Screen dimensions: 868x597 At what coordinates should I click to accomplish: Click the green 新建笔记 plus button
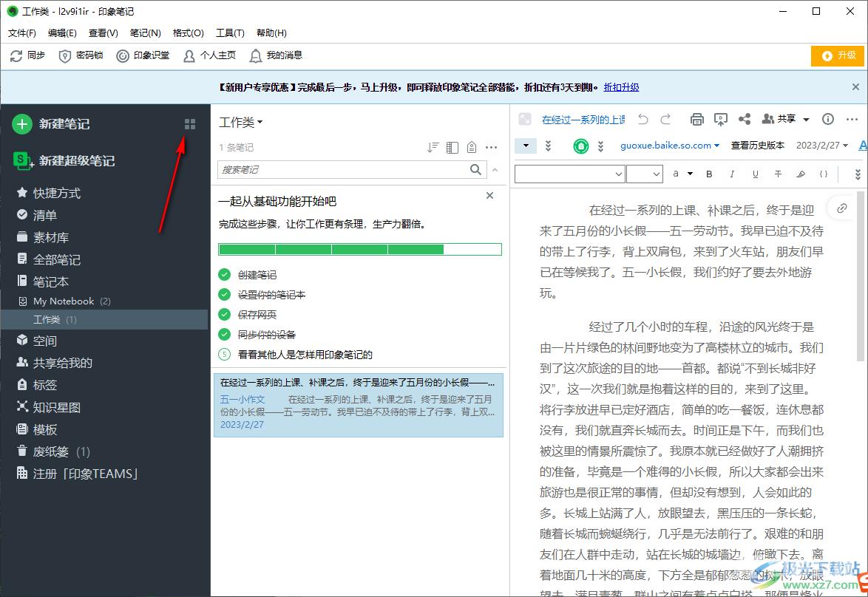(x=22, y=124)
